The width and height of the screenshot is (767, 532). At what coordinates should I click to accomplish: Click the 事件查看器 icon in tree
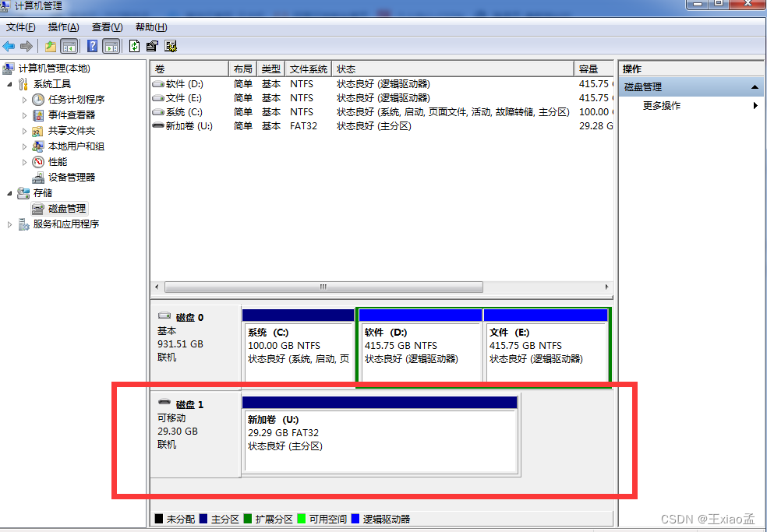tap(38, 115)
